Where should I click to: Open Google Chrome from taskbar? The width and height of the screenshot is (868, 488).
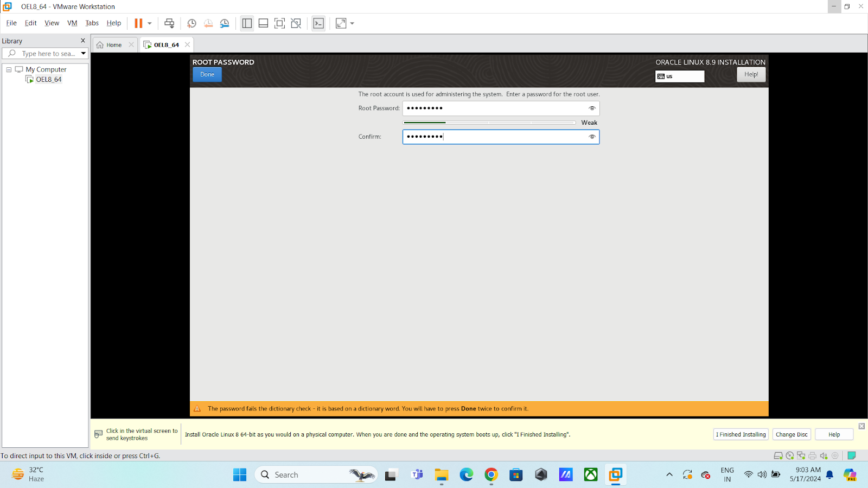coord(491,475)
